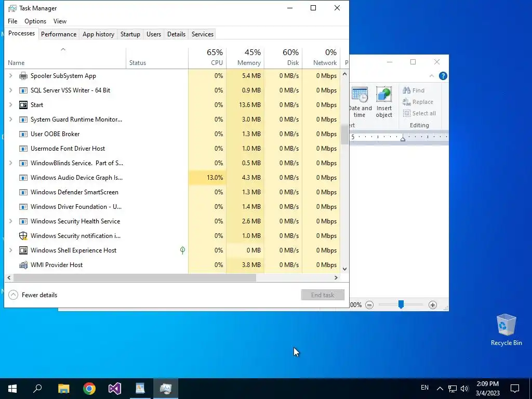This screenshot has height=399, width=532.
Task: Open Visual Studio from the taskbar
Action: [115, 388]
